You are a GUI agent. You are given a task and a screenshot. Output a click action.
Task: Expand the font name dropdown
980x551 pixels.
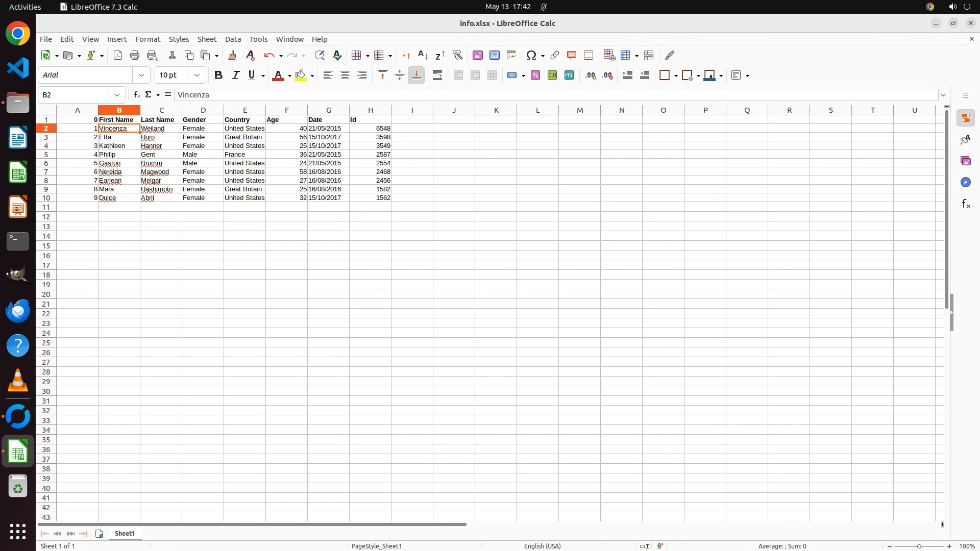[141, 75]
